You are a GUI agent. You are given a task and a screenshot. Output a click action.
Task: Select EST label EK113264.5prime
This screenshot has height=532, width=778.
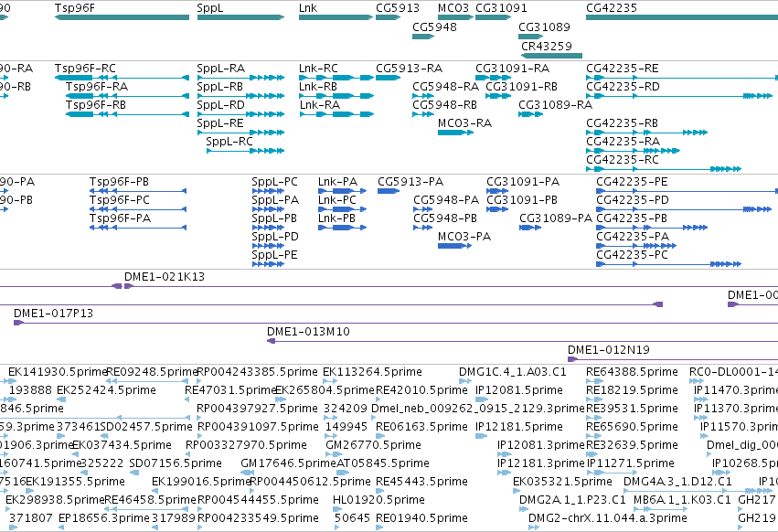click(372, 372)
